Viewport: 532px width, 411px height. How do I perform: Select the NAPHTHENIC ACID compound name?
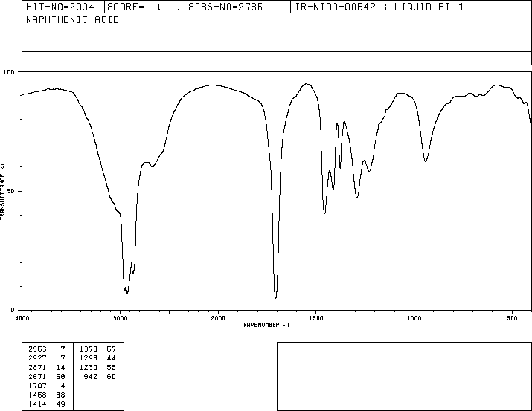[x=73, y=20]
